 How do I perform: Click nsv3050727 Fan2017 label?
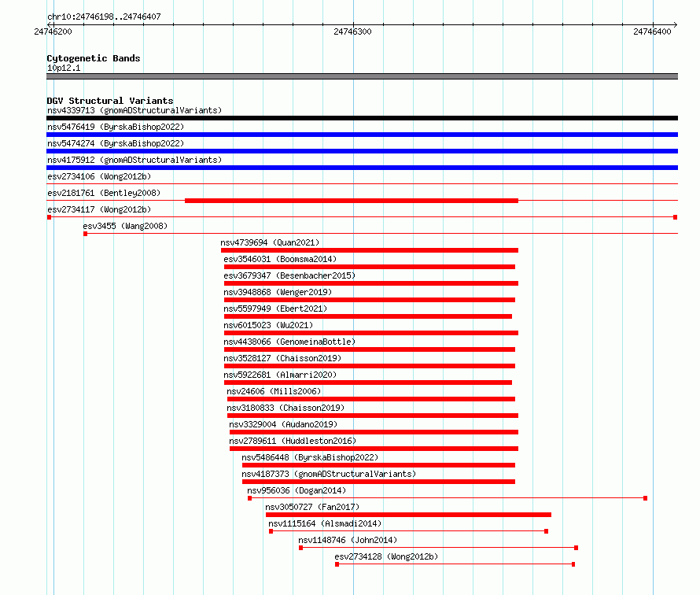(312, 507)
